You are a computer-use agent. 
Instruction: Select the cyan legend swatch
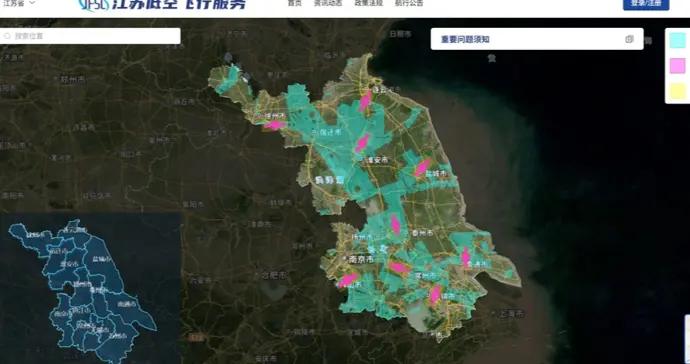[x=678, y=40]
